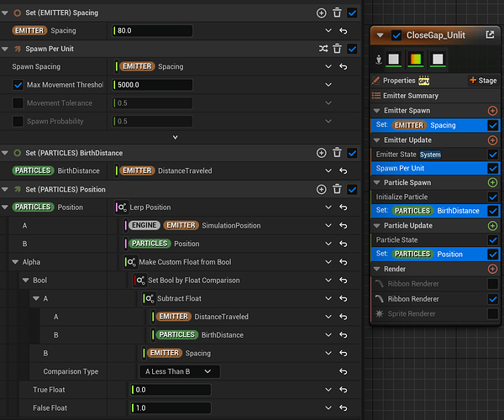Reset Spawn Spacing to default

[344, 66]
